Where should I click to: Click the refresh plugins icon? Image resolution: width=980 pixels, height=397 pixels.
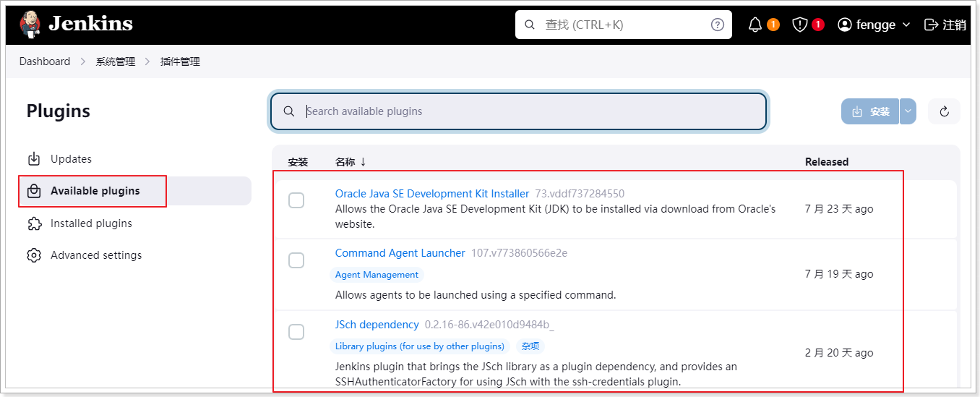pos(944,111)
